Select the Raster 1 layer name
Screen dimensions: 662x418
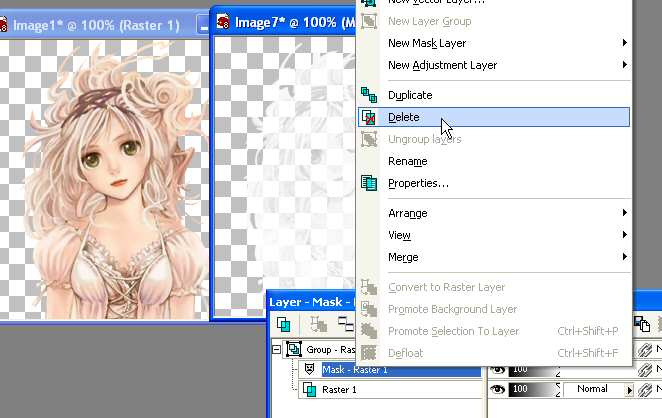click(339, 389)
